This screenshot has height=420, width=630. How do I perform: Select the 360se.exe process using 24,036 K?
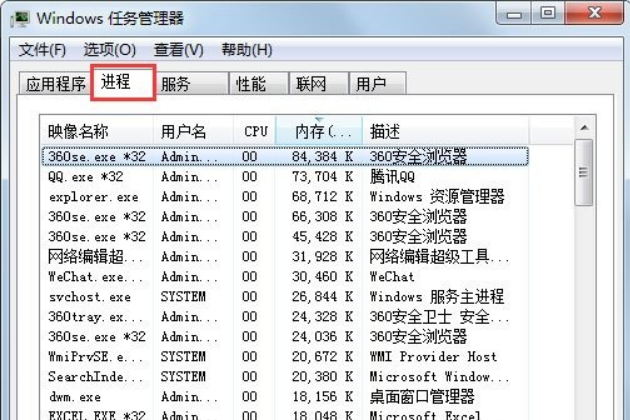coord(285,336)
